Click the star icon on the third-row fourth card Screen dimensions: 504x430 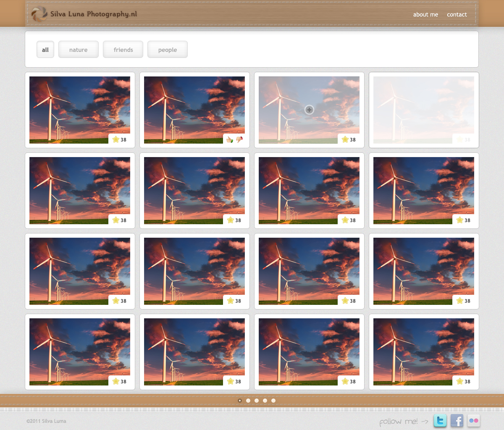tap(460, 301)
